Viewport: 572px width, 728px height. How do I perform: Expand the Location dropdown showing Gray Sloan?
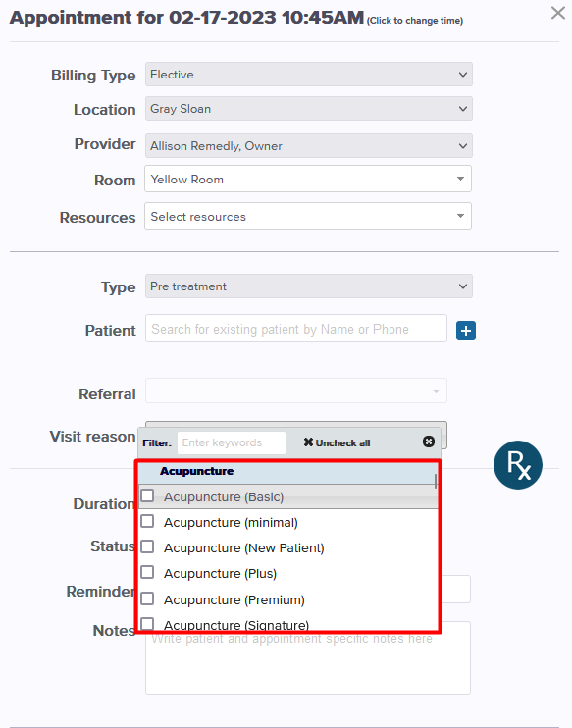coord(309,109)
